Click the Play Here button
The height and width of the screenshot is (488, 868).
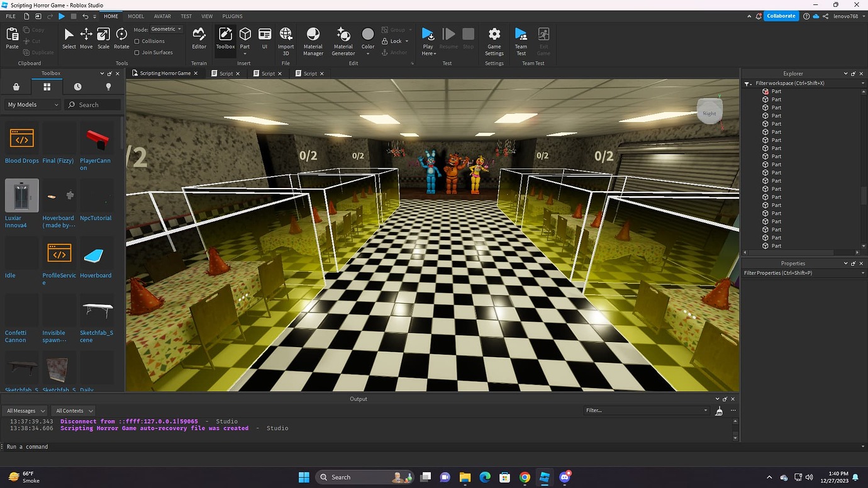(428, 38)
